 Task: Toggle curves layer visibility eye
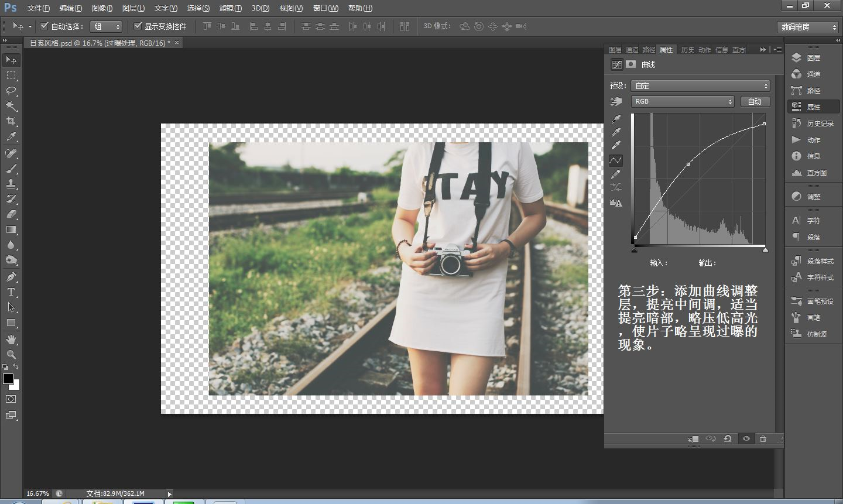pyautogui.click(x=746, y=438)
